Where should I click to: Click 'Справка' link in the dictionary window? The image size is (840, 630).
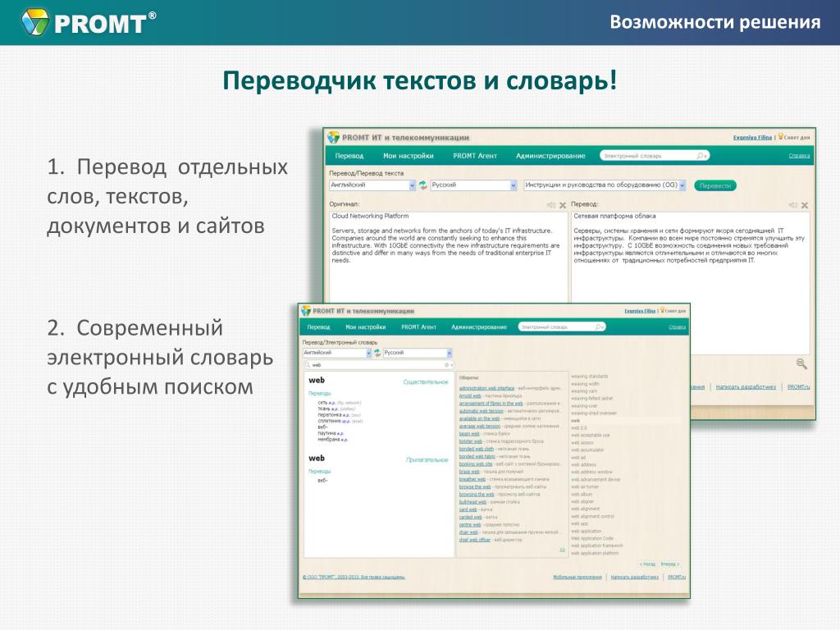click(x=677, y=326)
